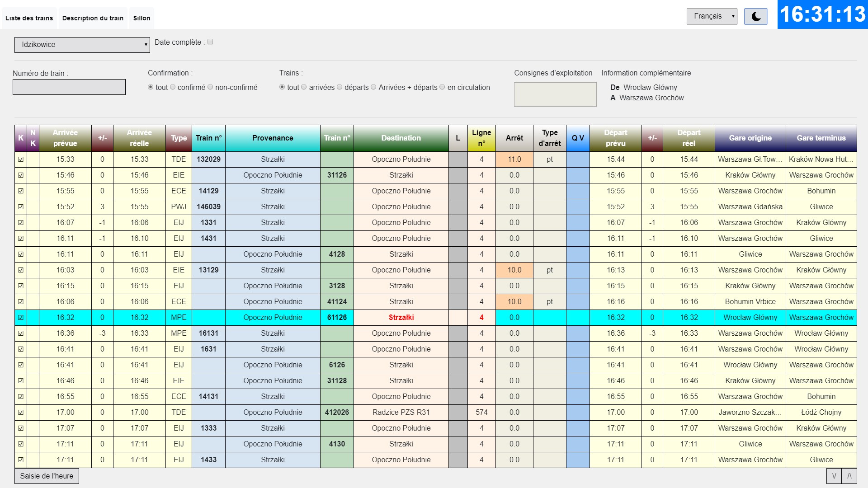
Task: Focus the Numéro de train input field
Action: [69, 87]
